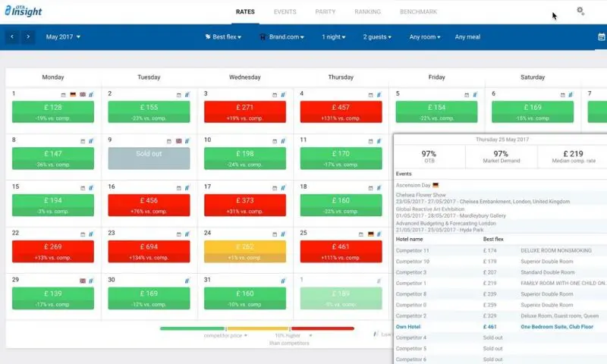
Task: Open the rate chart icon on day 24
Action: pos(283,234)
